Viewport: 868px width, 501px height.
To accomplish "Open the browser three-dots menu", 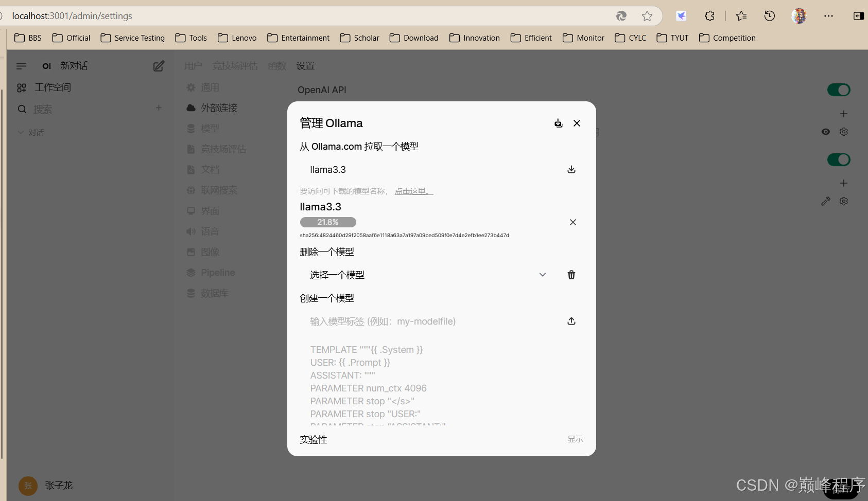I will click(x=828, y=16).
